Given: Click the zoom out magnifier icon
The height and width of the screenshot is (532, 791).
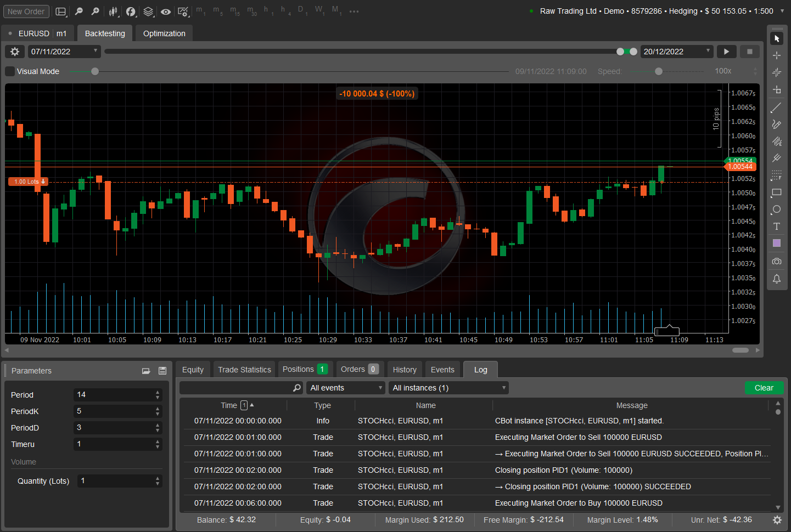Looking at the screenshot, I should pos(78,12).
